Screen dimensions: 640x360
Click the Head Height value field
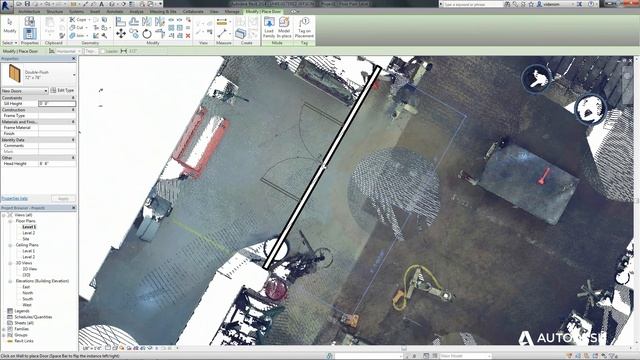[x=57, y=163]
